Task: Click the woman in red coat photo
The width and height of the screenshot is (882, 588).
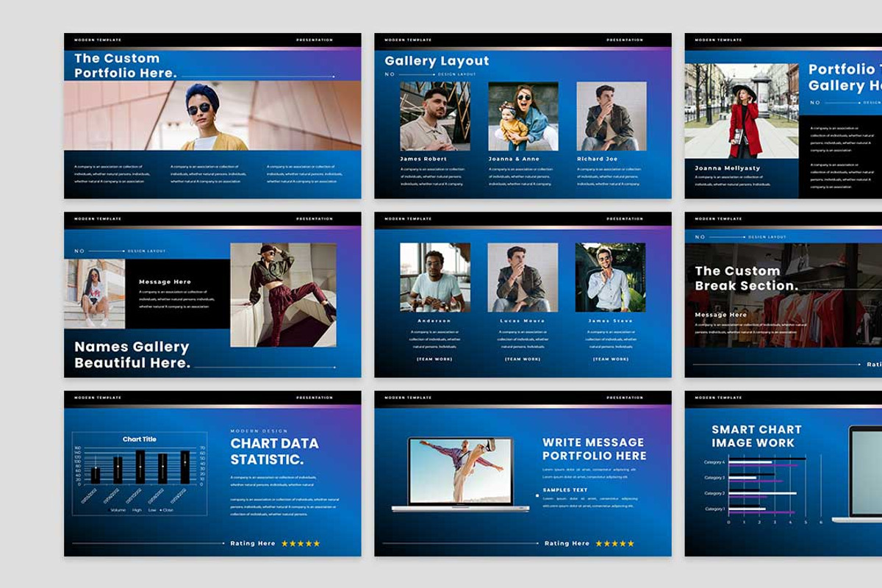Action: click(742, 111)
